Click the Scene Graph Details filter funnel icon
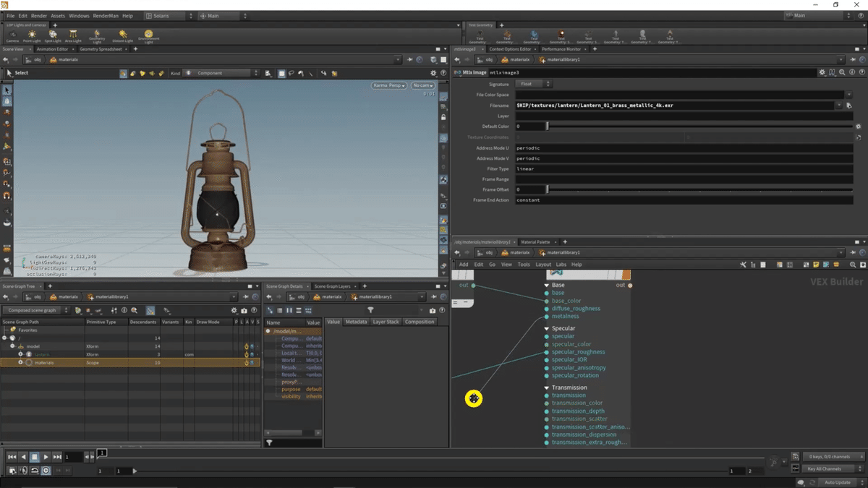The width and height of the screenshot is (868, 488). pyautogui.click(x=370, y=310)
